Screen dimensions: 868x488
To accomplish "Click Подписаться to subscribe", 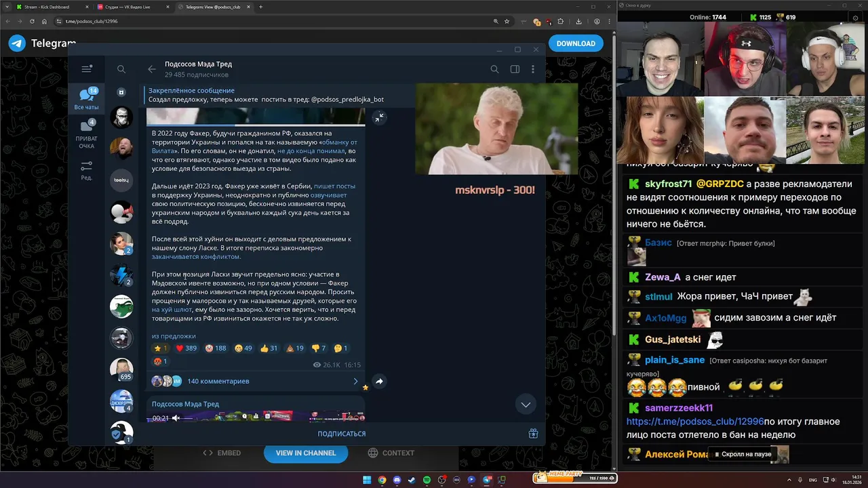I will [342, 434].
